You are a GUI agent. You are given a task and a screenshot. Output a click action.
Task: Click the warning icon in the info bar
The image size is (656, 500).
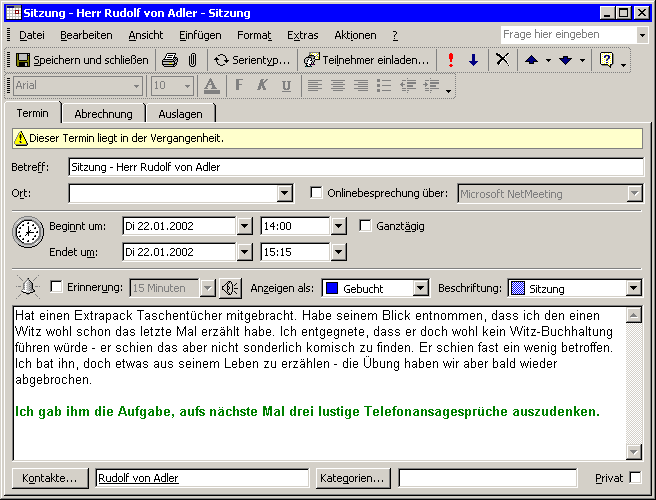(x=20, y=138)
